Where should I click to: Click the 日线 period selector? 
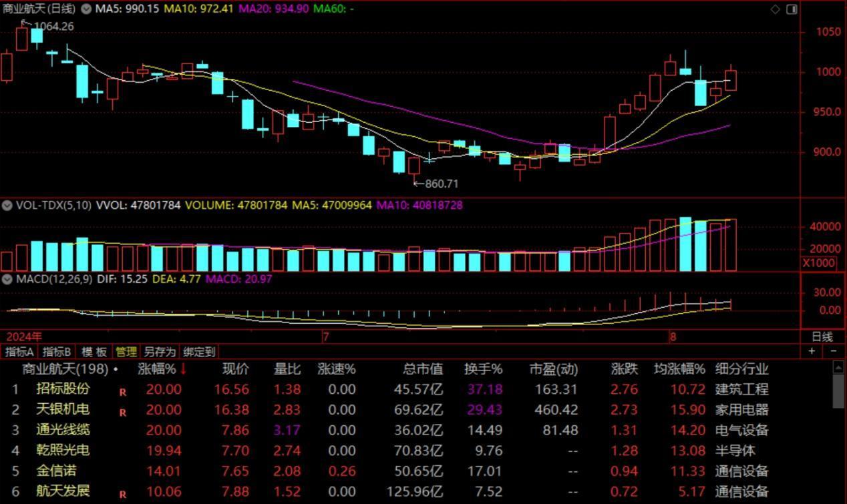[822, 336]
